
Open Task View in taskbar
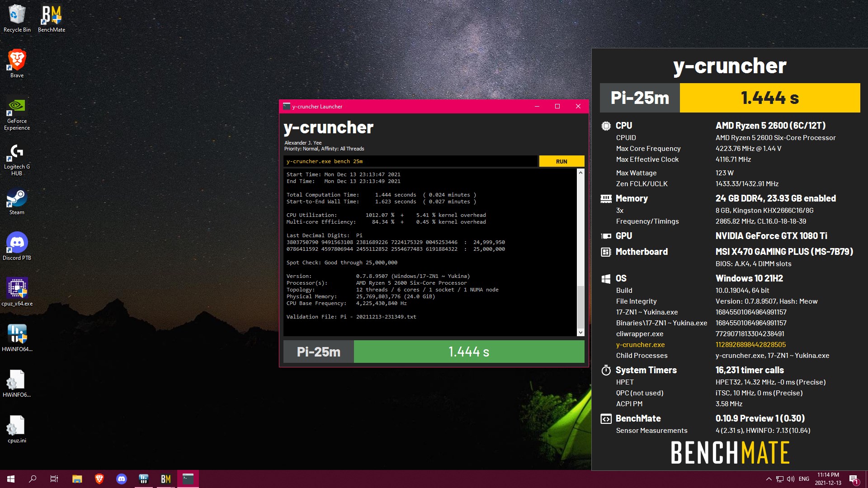click(54, 479)
